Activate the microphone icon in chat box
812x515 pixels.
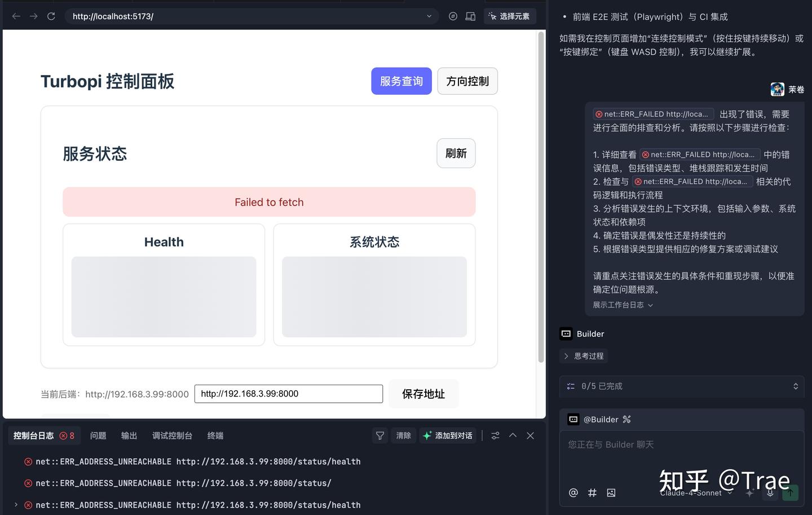[x=770, y=492]
